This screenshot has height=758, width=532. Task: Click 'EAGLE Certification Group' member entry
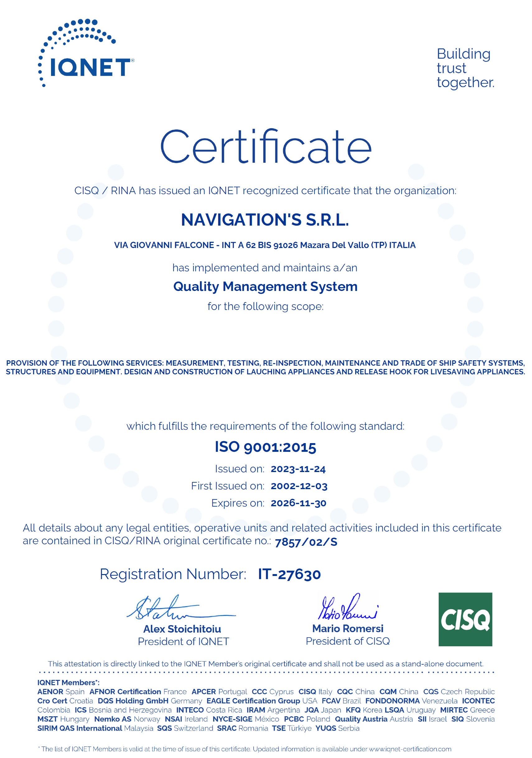[253, 701]
